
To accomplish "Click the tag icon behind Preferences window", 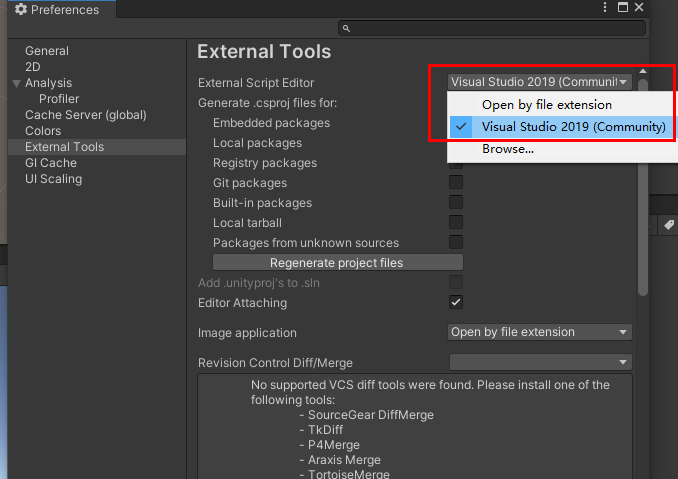I will (x=669, y=225).
